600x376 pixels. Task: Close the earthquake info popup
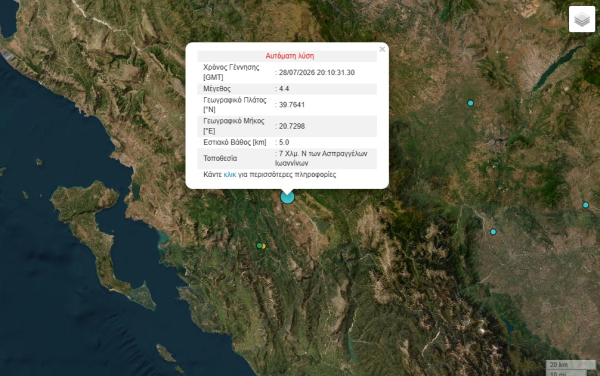pos(382,49)
